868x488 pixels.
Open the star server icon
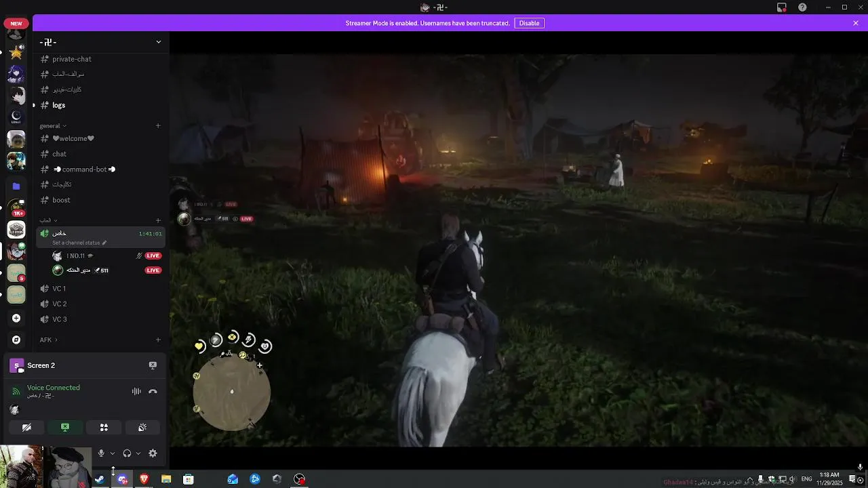click(x=16, y=52)
